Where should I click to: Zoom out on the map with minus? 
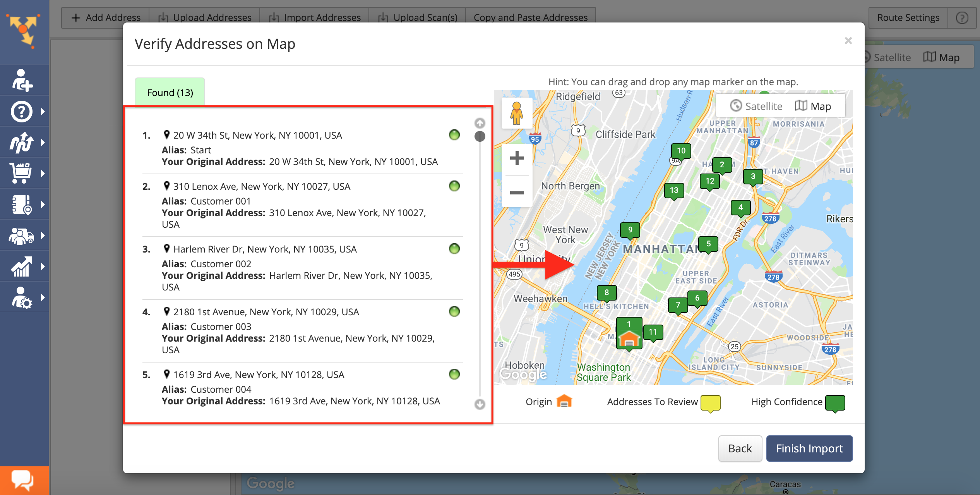click(517, 192)
